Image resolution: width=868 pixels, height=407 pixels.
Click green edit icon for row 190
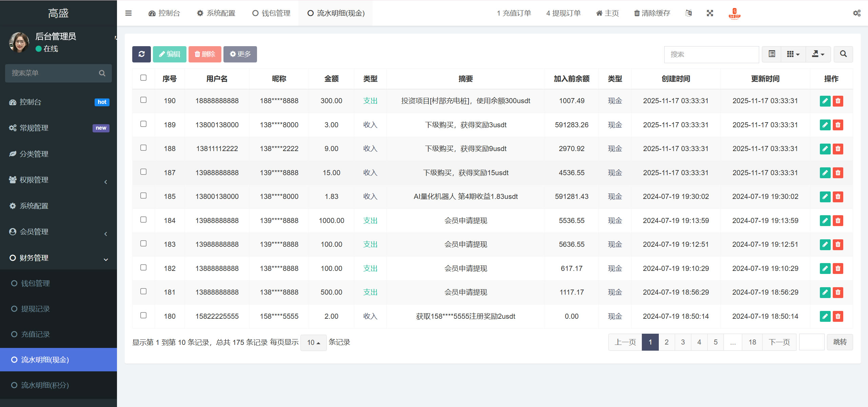(x=825, y=101)
